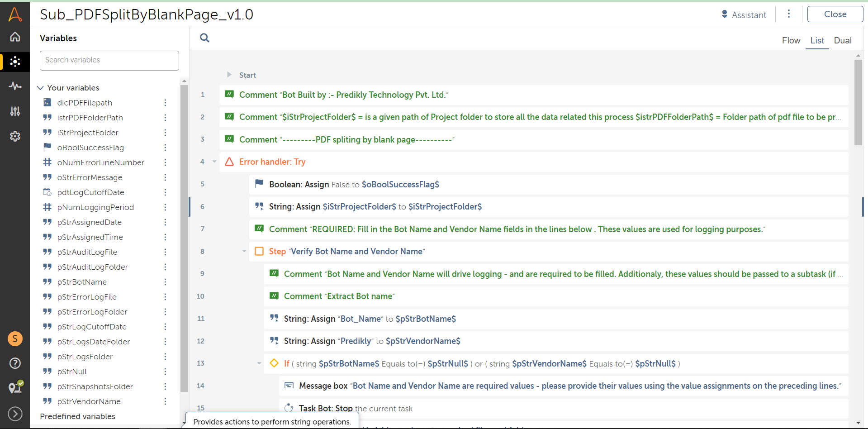Switch to Flow view tab

[x=791, y=40]
